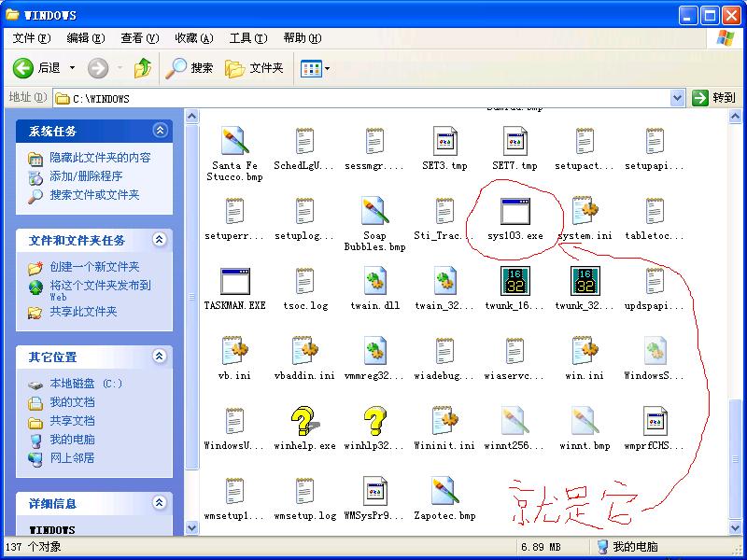Click the Go (转到) button

pos(713,98)
